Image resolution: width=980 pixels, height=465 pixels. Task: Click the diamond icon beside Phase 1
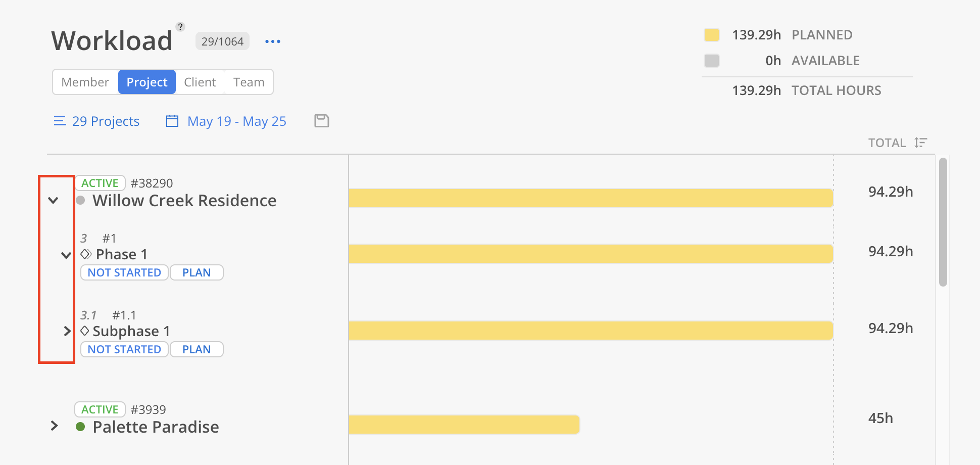[x=84, y=254]
